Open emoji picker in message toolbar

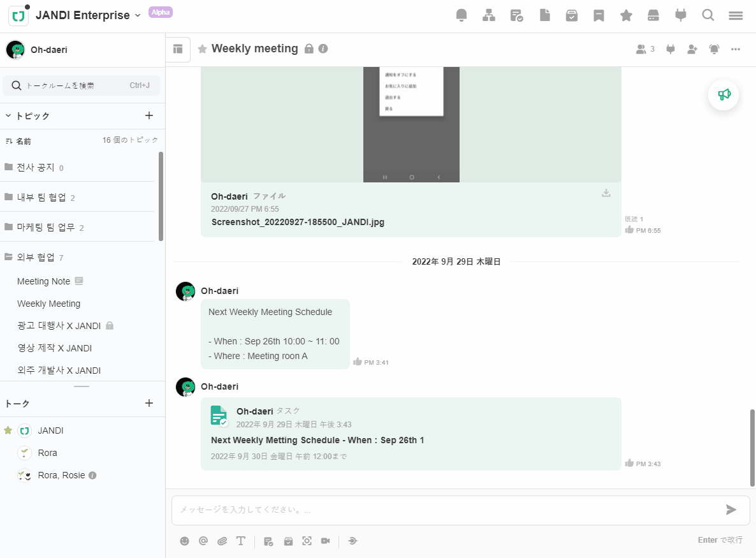(185, 541)
